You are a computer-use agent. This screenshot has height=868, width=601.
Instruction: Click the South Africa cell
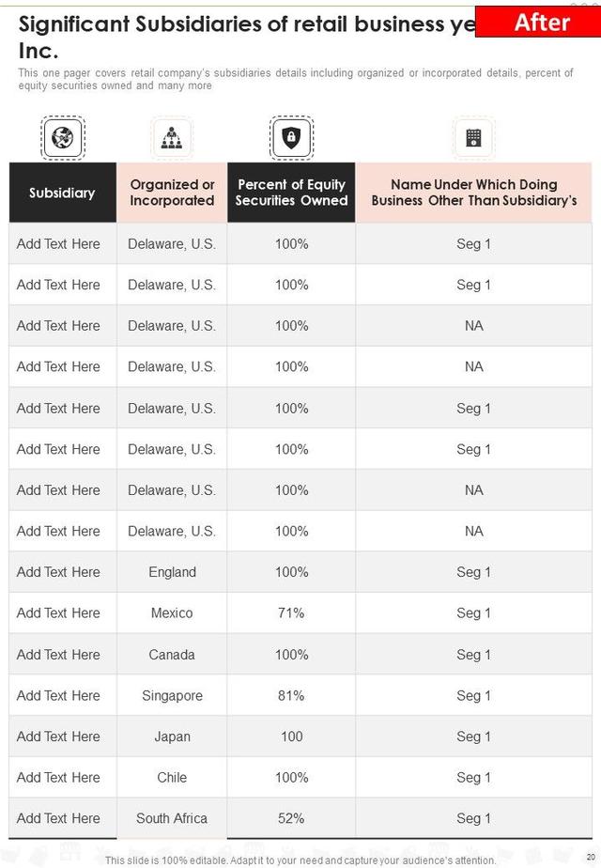pyautogui.click(x=172, y=818)
